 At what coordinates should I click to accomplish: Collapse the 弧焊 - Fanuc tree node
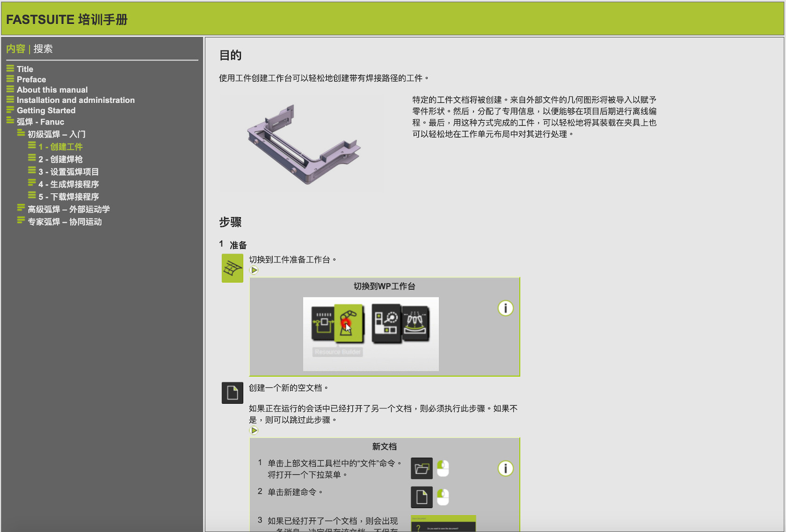(10, 120)
